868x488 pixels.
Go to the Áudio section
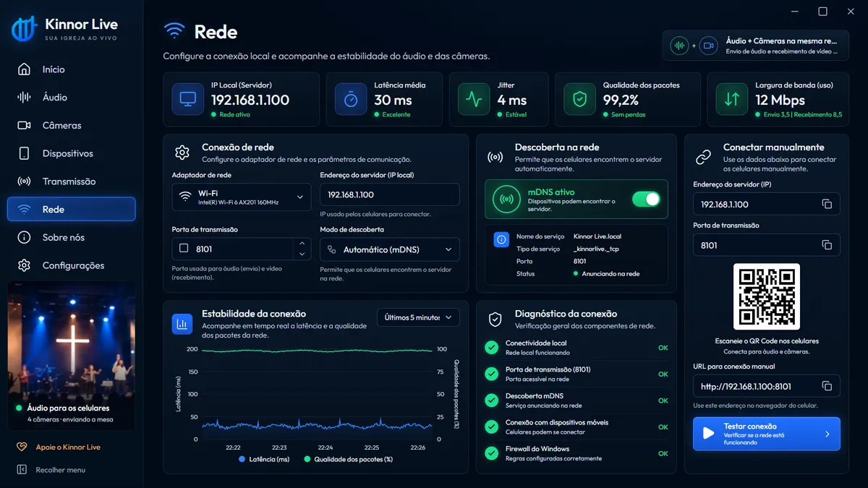coord(71,97)
